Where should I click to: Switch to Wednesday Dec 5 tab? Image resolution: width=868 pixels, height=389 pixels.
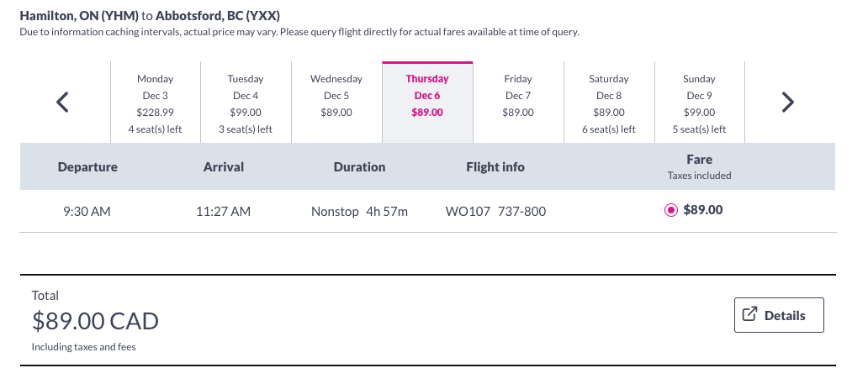click(336, 103)
